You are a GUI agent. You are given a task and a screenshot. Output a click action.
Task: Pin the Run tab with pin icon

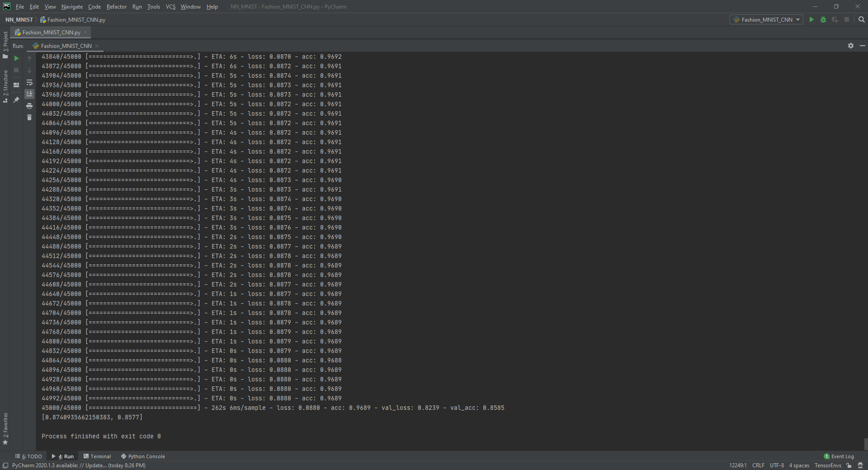click(16, 100)
